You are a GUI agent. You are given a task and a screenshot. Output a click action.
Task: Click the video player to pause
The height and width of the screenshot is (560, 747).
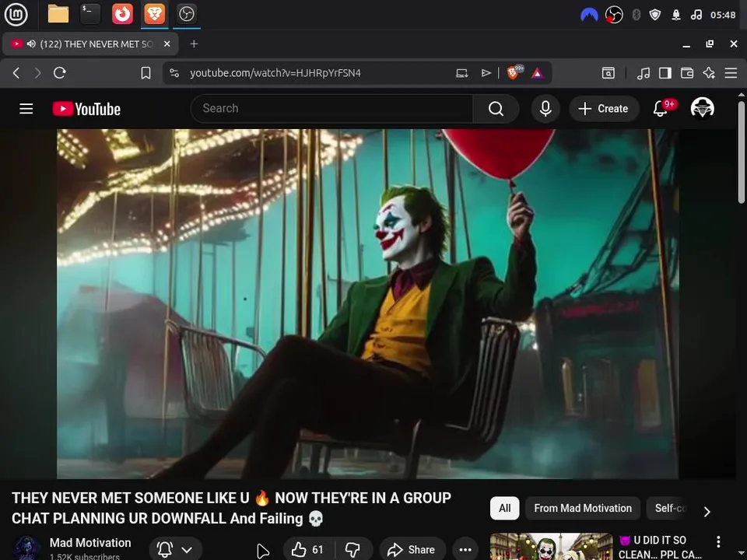pyautogui.click(x=367, y=304)
